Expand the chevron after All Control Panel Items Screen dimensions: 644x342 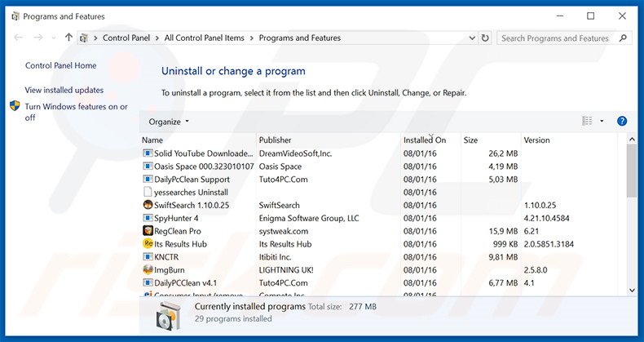251,38
